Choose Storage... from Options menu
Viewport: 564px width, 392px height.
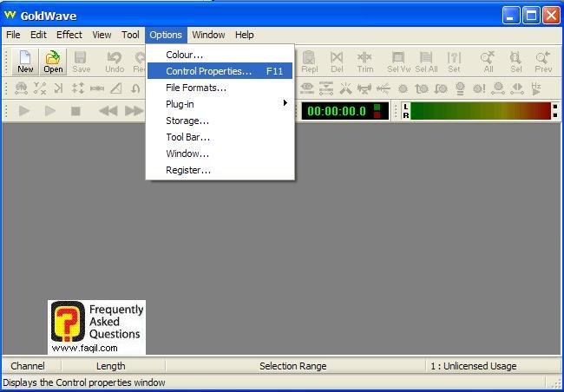[220, 121]
